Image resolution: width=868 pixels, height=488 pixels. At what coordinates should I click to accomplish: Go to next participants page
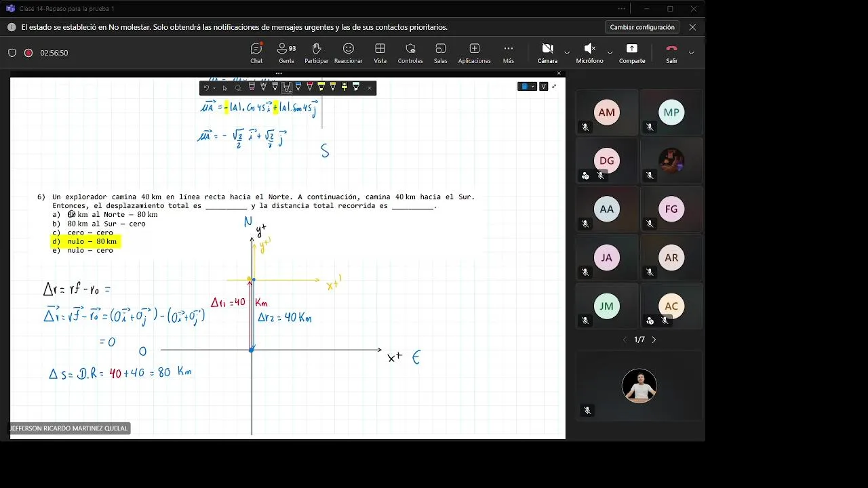(x=654, y=340)
